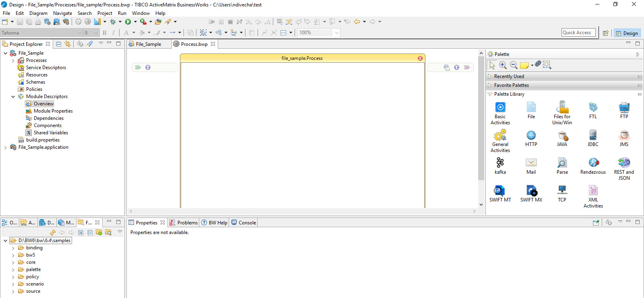
Task: Select Shared Variables in the tree
Action: [x=51, y=133]
